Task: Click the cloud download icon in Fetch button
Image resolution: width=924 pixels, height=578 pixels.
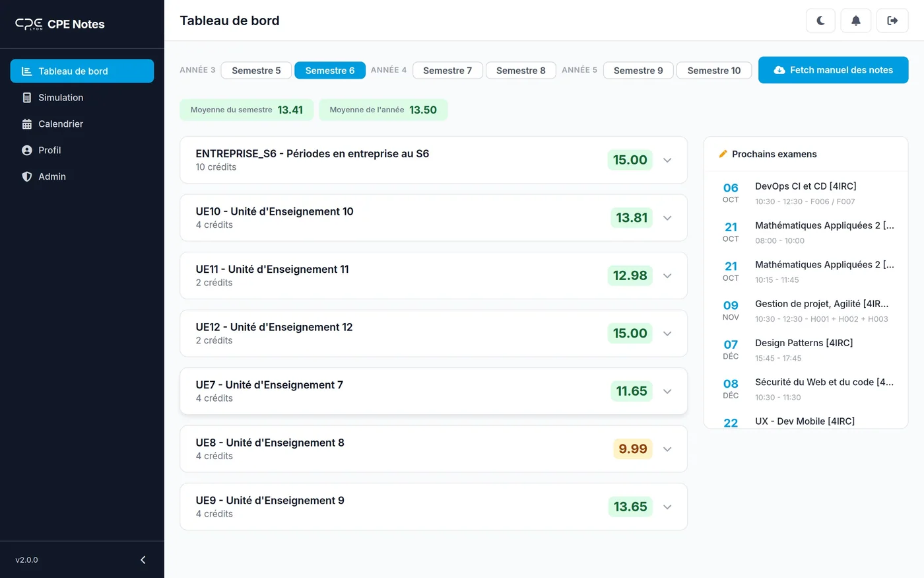Action: click(x=779, y=70)
